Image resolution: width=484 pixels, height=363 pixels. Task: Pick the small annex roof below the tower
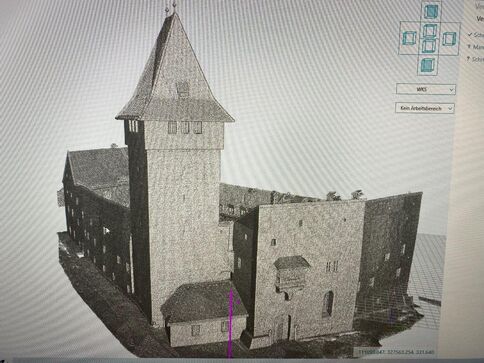click(204, 302)
